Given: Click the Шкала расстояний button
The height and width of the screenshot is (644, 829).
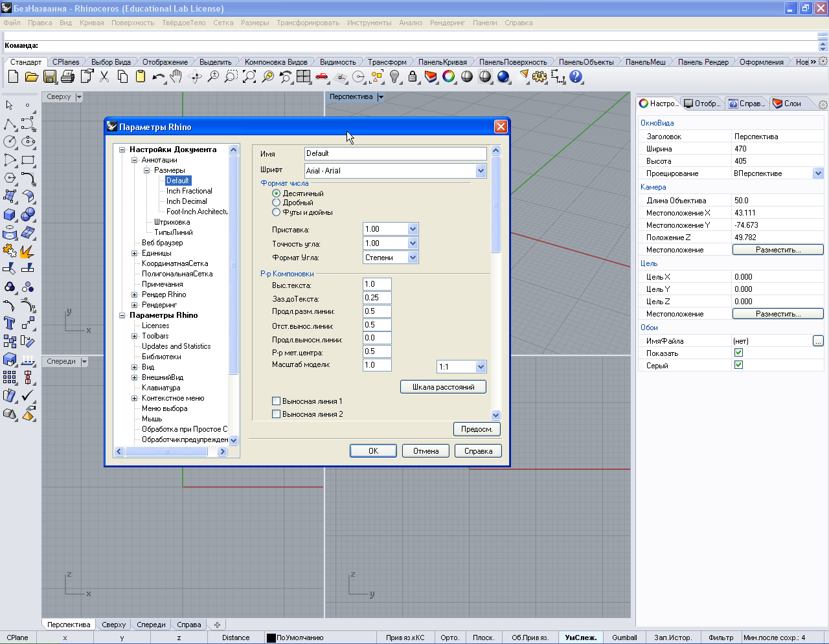Looking at the screenshot, I should pos(443,387).
